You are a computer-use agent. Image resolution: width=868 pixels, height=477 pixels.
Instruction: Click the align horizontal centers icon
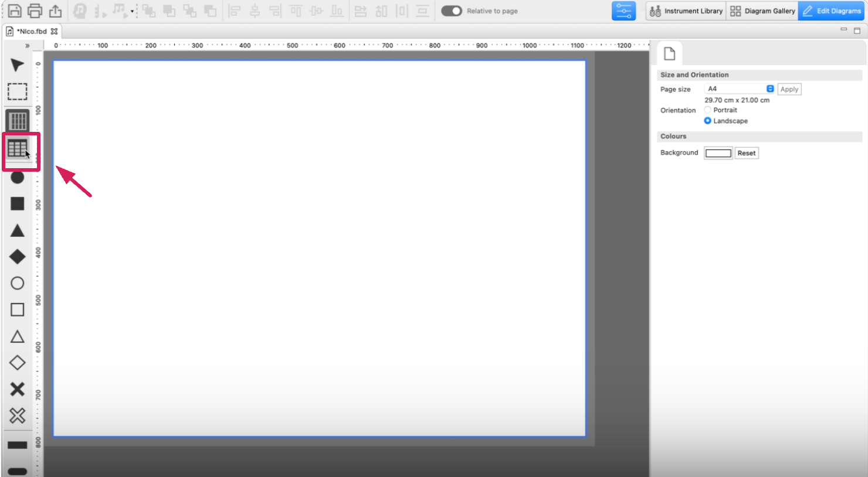click(x=255, y=11)
